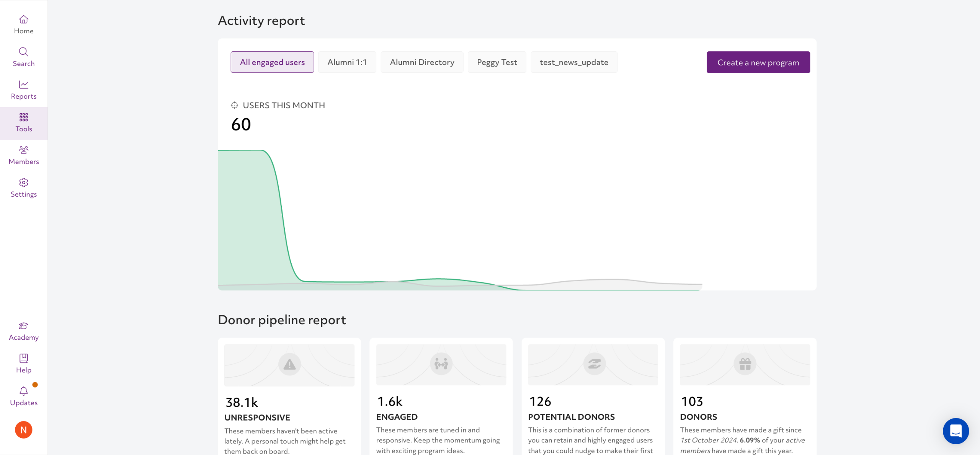The image size is (980, 455).
Task: Open the Members people icon
Action: point(24,150)
